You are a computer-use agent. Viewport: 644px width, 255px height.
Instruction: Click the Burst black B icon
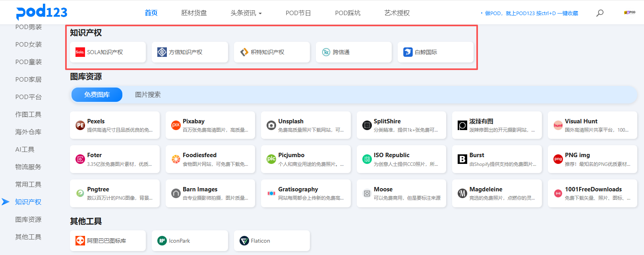[x=462, y=159]
